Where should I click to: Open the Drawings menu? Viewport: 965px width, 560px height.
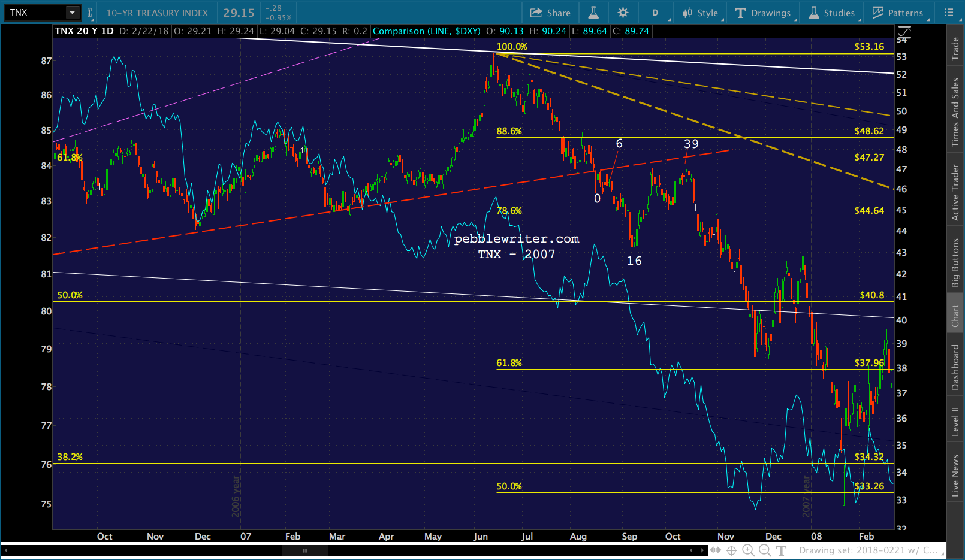[763, 13]
